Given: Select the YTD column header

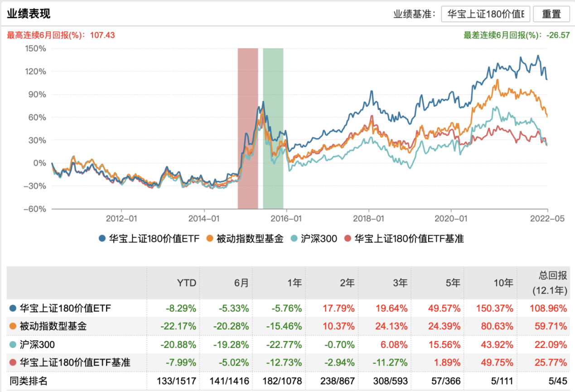Looking at the screenshot, I should (186, 283).
